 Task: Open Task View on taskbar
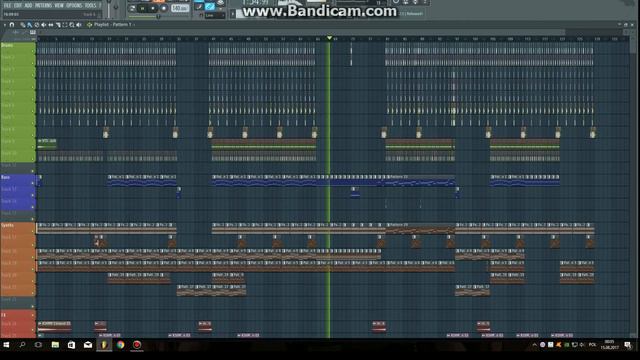pyautogui.click(x=38, y=345)
